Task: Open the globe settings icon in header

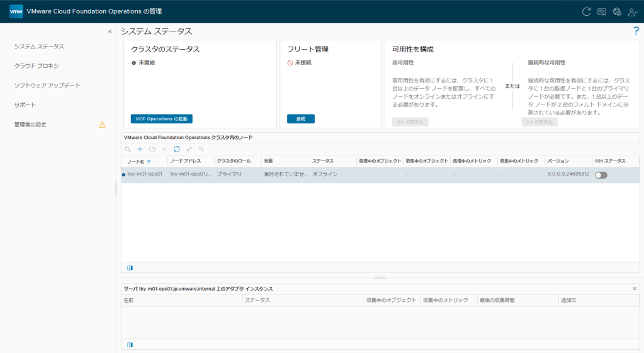Action: (x=617, y=12)
